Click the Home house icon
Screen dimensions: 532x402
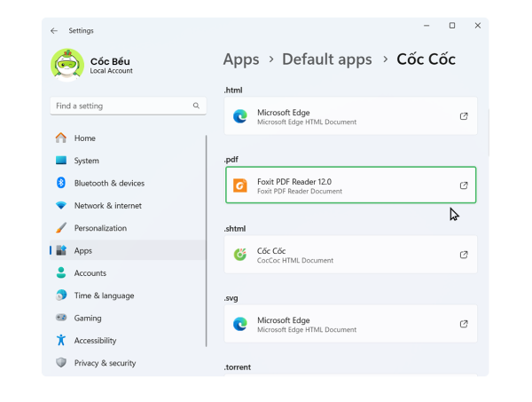point(61,138)
